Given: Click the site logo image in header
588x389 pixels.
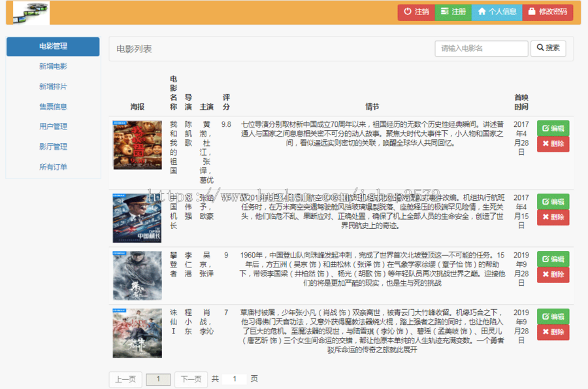Looking at the screenshot, I should click(31, 13).
